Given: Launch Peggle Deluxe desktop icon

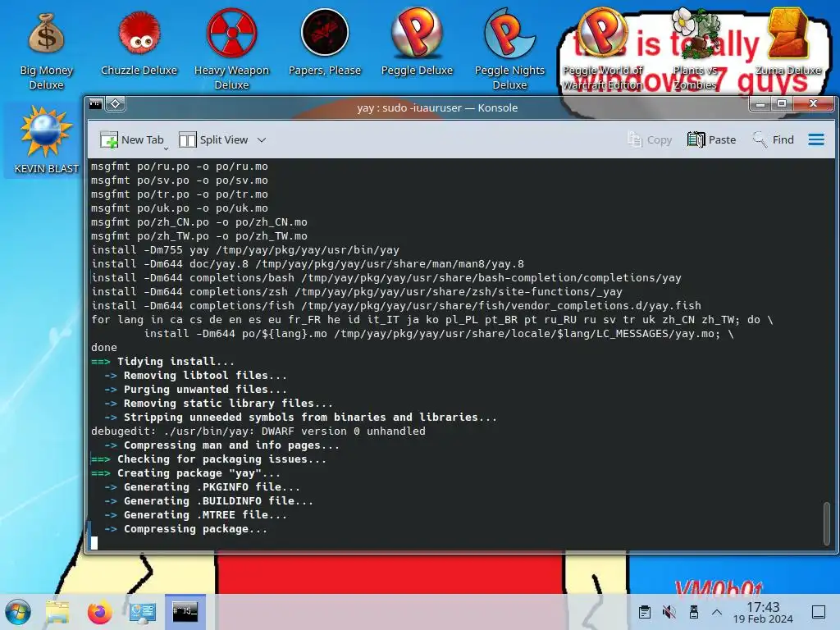Looking at the screenshot, I should 417,43.
